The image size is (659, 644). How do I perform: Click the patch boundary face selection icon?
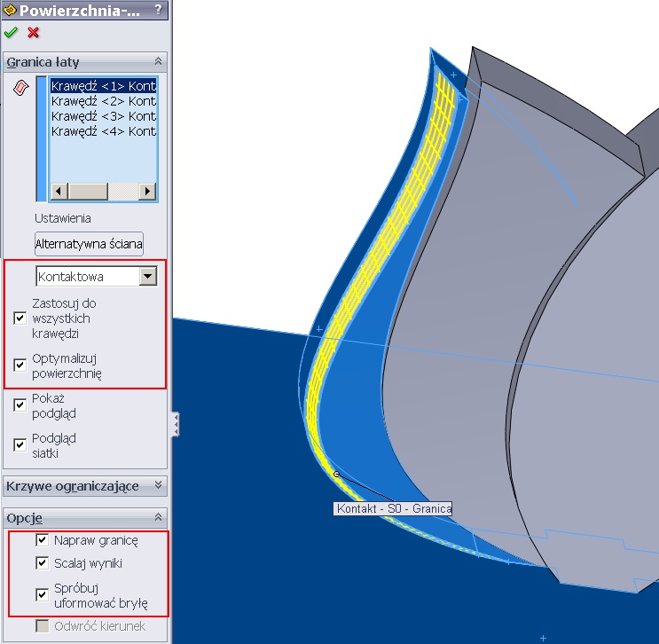21,88
